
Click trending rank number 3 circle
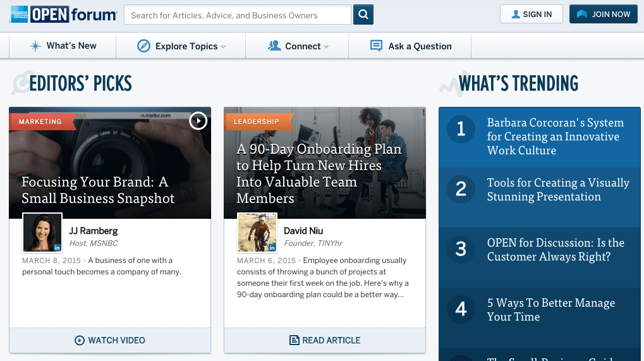[x=461, y=249]
